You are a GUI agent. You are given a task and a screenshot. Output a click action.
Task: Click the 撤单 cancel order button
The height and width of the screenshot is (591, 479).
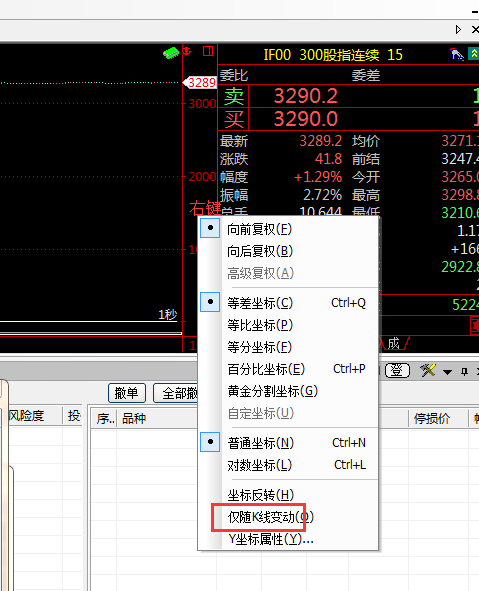pyautogui.click(x=127, y=393)
